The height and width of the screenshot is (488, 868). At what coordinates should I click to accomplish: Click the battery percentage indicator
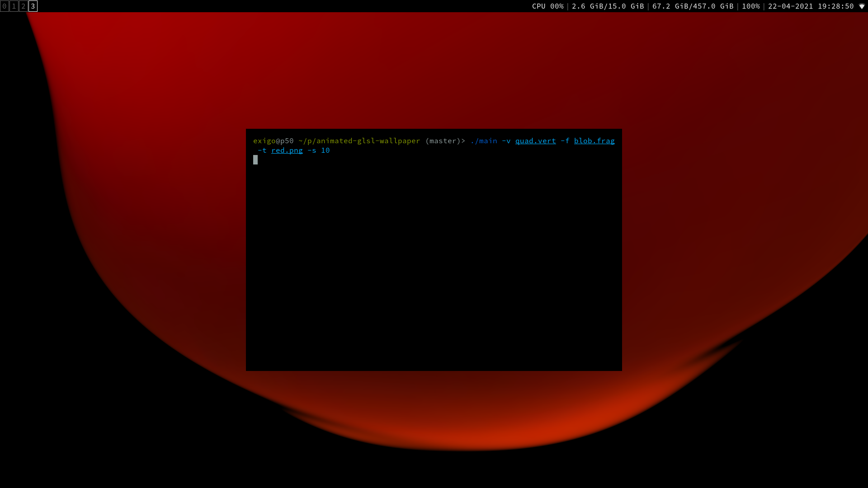click(750, 6)
